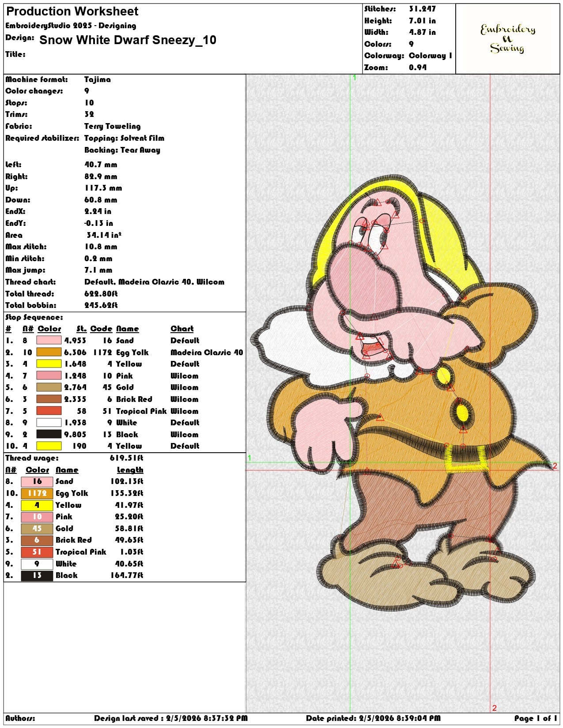Click the Fabric value 'Terry Toweling'

point(113,126)
